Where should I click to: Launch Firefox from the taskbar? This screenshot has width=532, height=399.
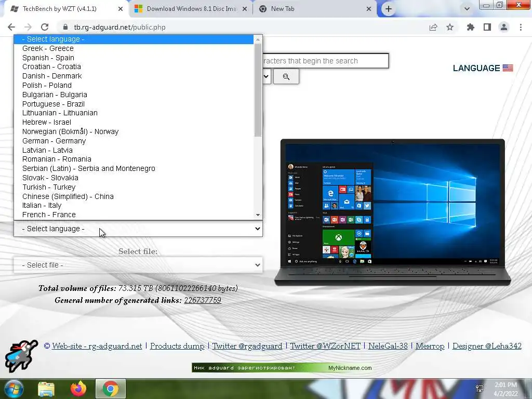(78, 389)
